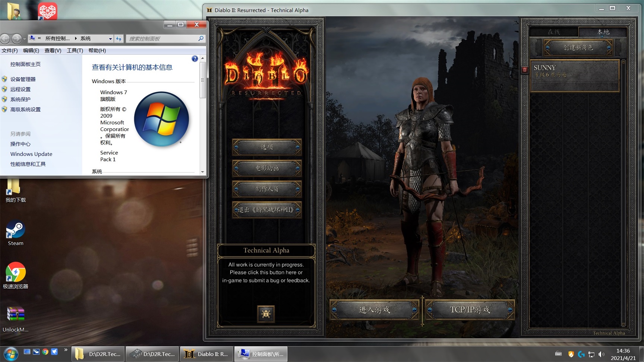Click the first D:\D2R.Tec... folder taskbar button

(x=98, y=354)
